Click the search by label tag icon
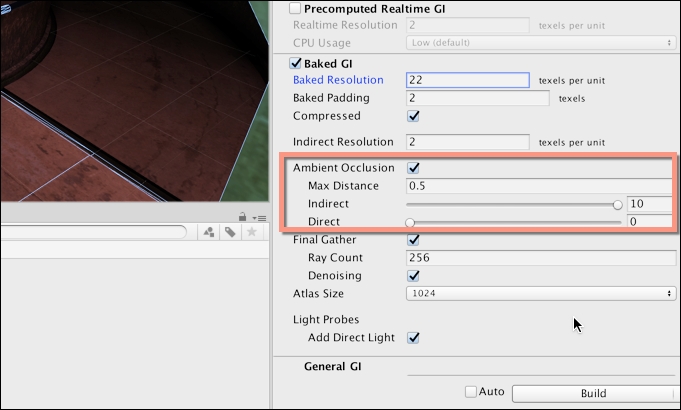The width and height of the screenshot is (681, 410). coord(230,232)
